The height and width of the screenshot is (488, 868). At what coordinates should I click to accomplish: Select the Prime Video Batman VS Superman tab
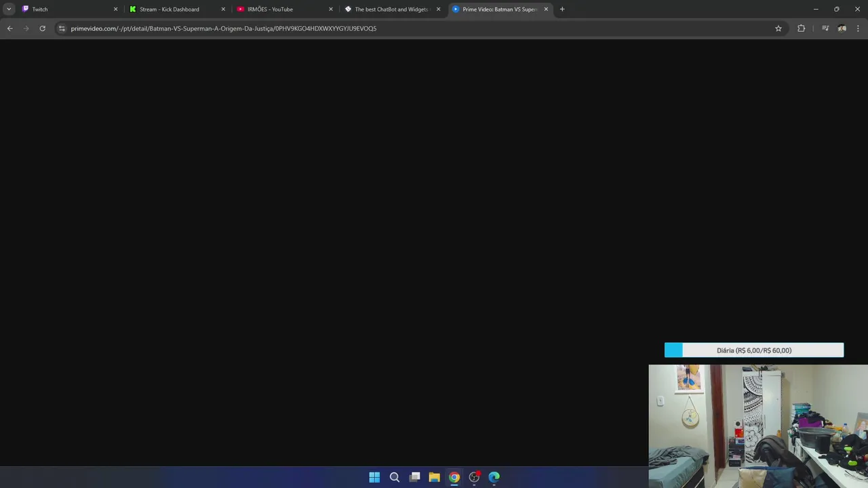(x=500, y=9)
